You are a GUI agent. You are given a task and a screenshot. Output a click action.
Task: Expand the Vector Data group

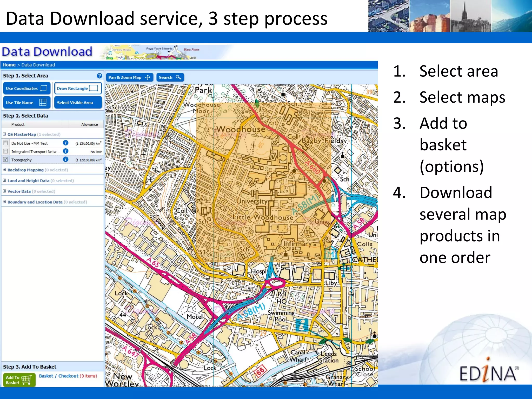[4, 191]
